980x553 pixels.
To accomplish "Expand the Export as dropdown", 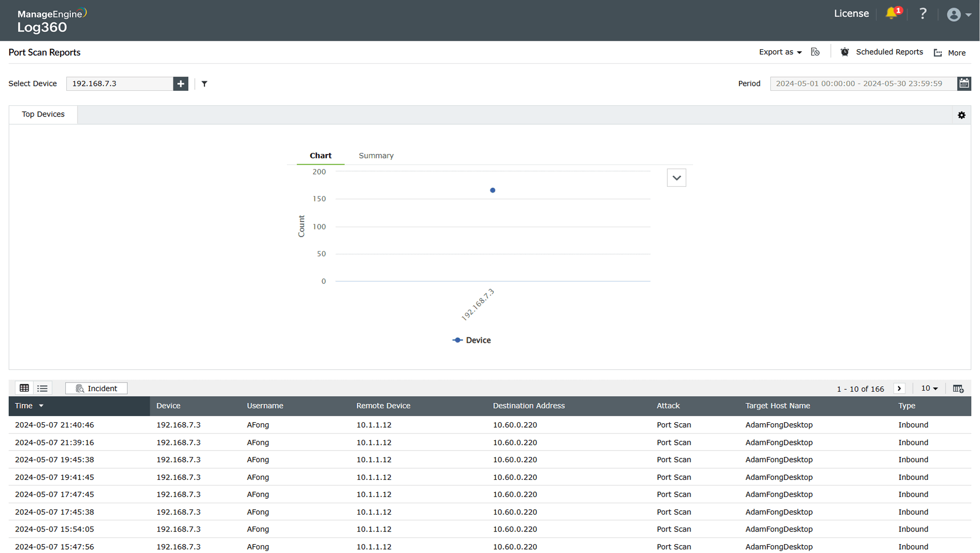I will point(780,52).
